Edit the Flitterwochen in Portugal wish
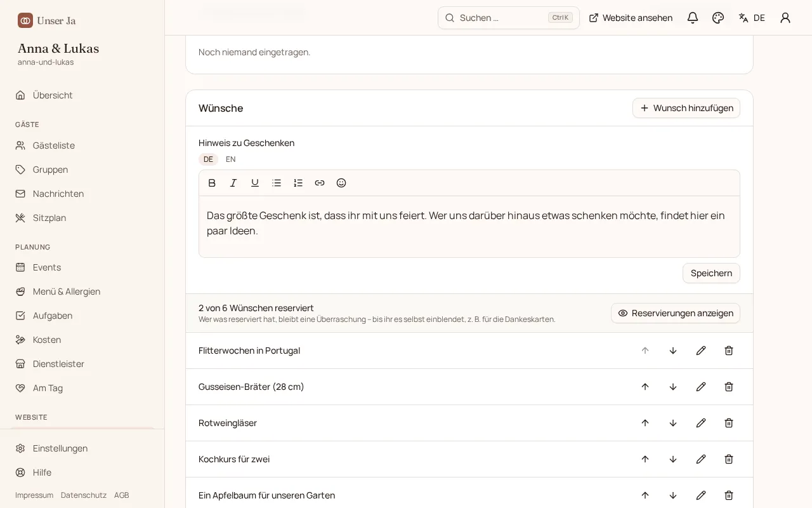 point(701,351)
